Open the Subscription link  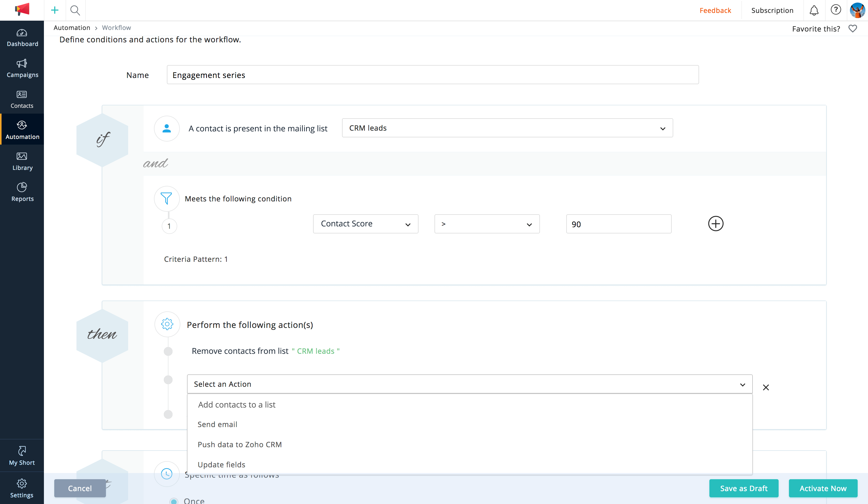click(772, 10)
